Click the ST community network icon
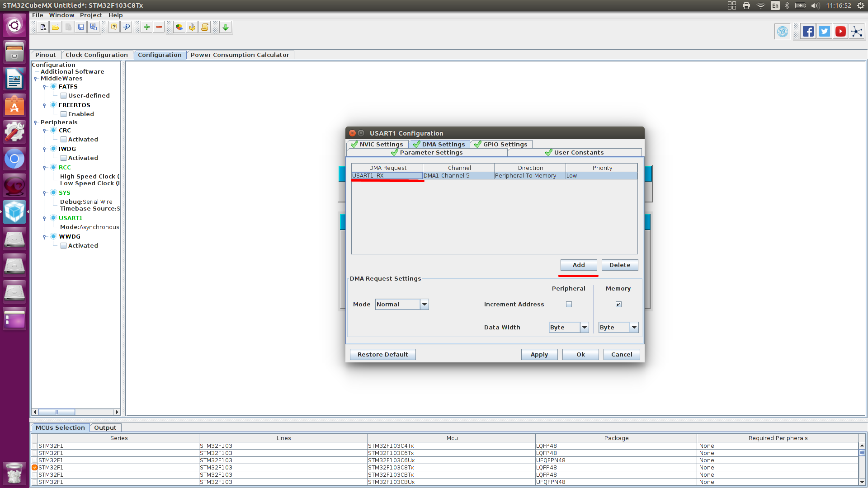Screen dimensions: 868x488 (857, 31)
